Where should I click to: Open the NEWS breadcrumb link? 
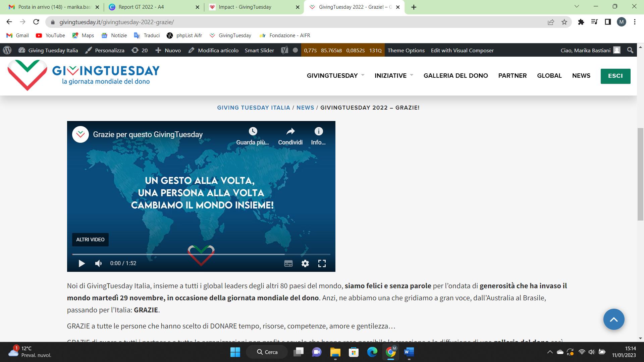[305, 108]
